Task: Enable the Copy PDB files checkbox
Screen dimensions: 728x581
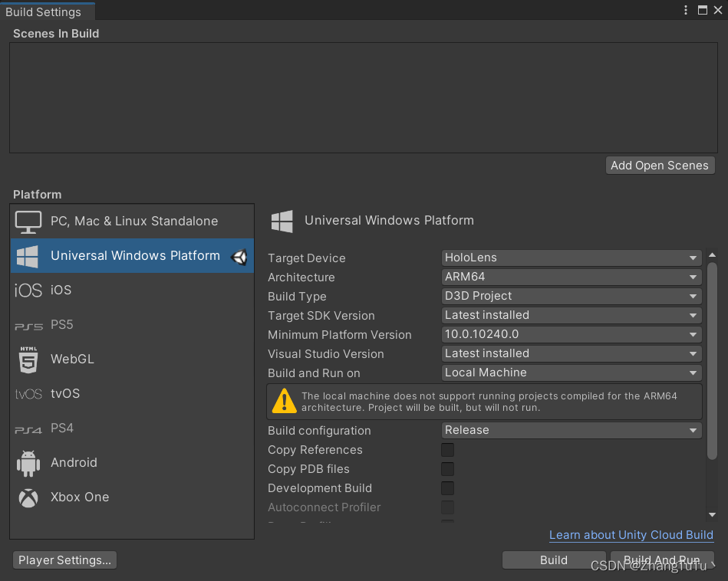Action: tap(447, 469)
